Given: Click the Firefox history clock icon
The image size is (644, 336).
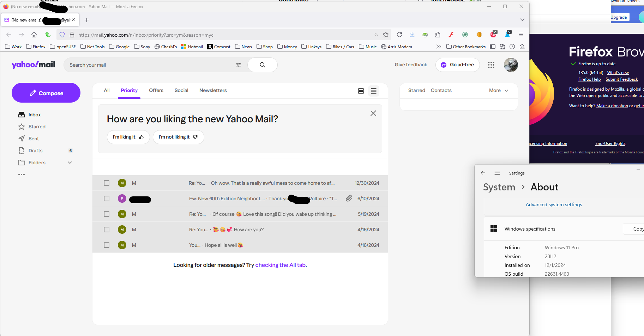Looking at the screenshot, I should tap(512, 47).
